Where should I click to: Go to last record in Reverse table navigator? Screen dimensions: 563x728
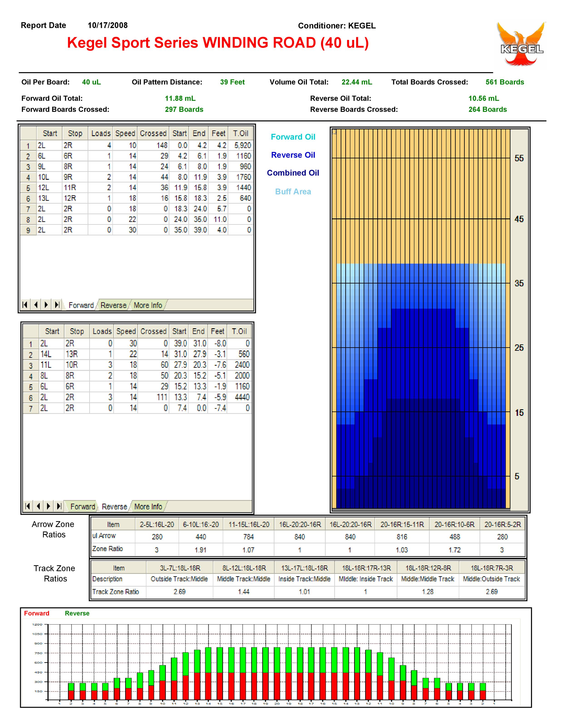pos(59,506)
